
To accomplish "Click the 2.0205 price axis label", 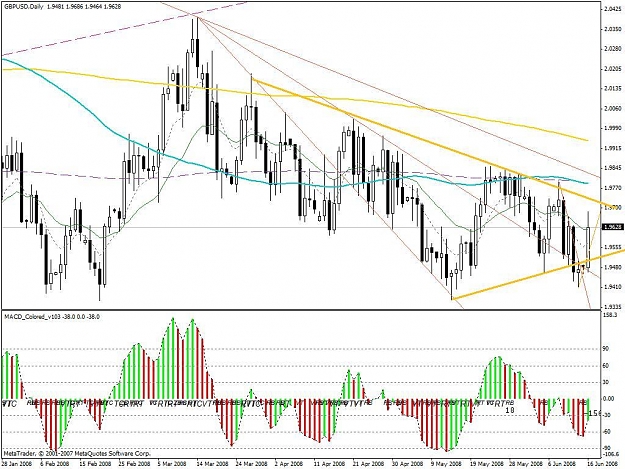I will click(612, 69).
